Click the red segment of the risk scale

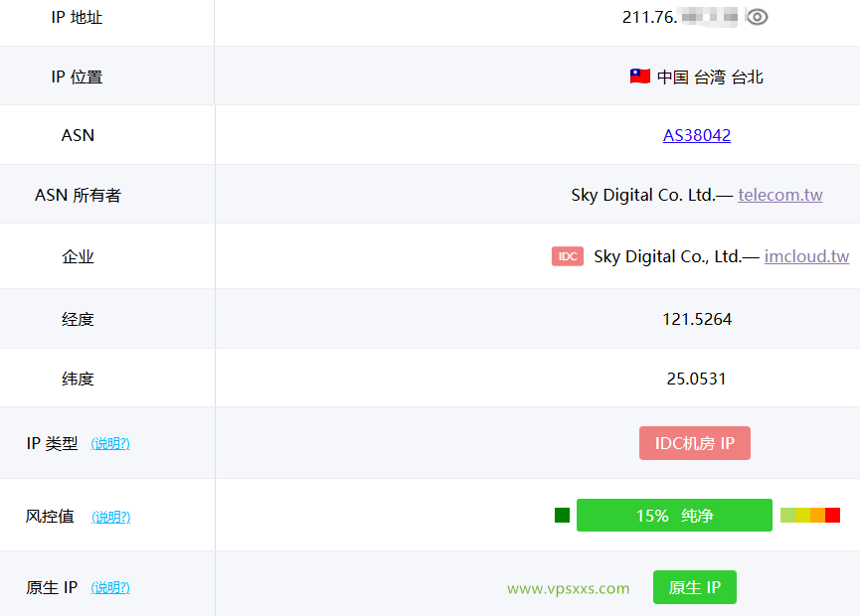pyautogui.click(x=833, y=515)
